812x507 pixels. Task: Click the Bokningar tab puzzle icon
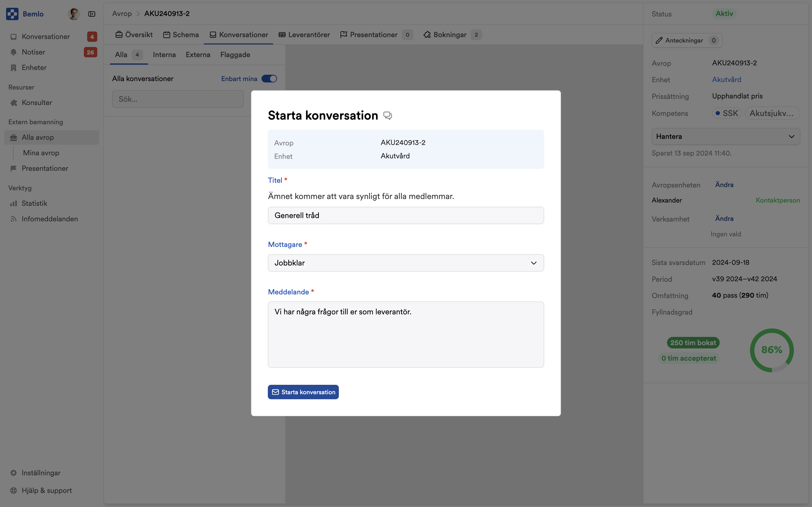[x=427, y=35]
